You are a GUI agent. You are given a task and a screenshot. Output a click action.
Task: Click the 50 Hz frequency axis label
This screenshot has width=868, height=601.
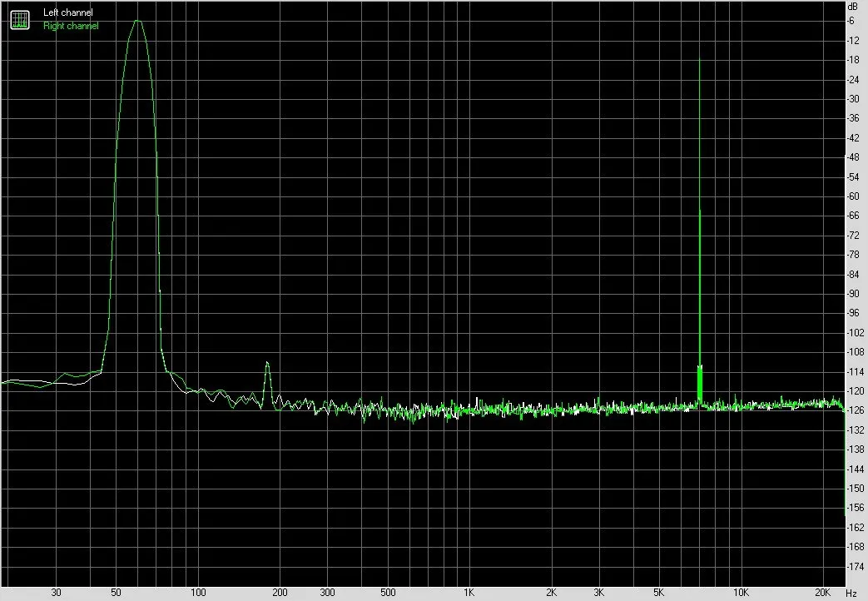point(116,593)
